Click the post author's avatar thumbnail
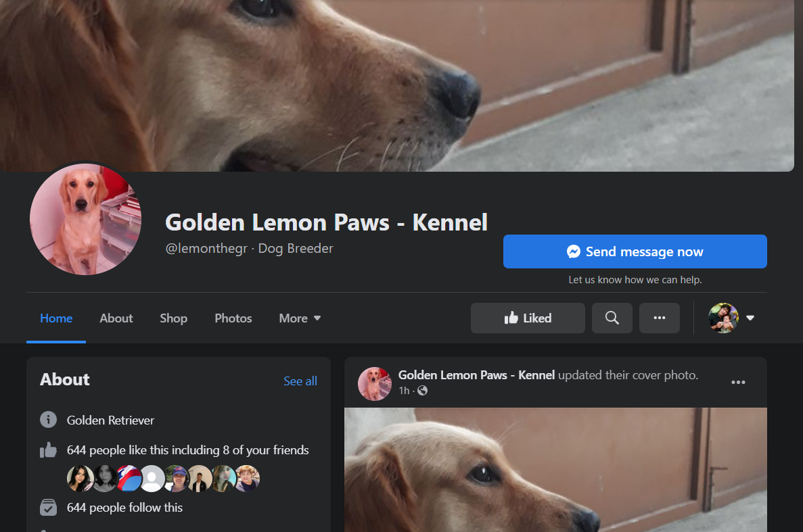803x532 pixels. [374, 383]
